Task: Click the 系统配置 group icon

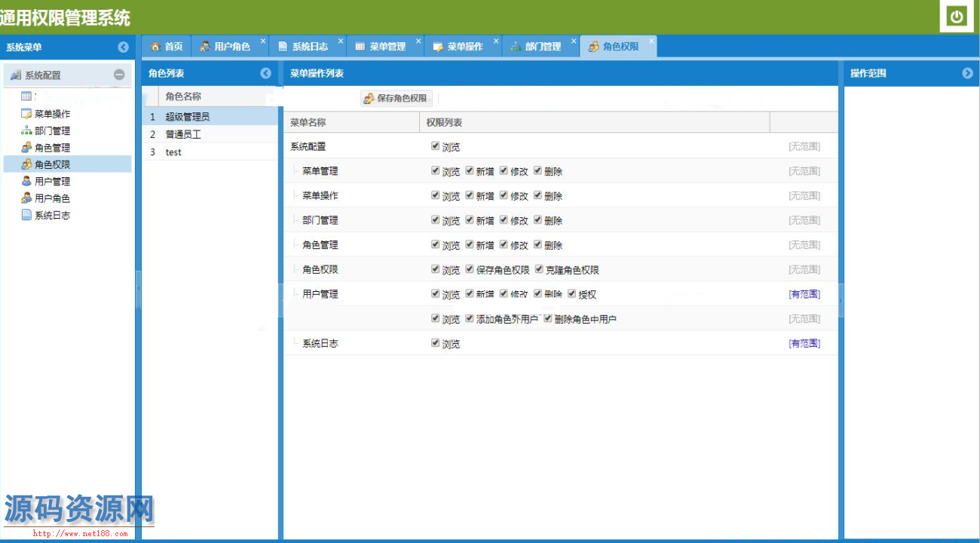Action: 15,75
